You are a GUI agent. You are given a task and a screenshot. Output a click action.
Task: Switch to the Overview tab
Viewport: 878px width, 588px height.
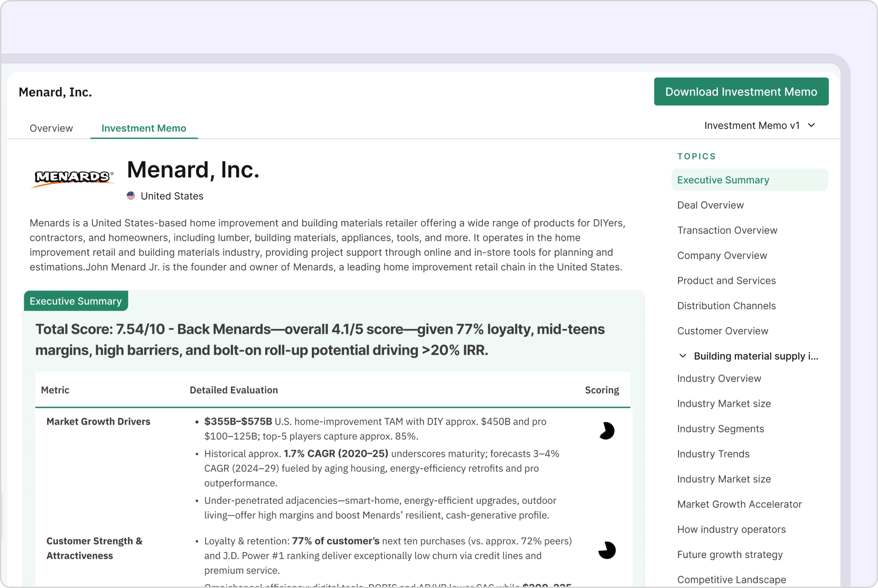pyautogui.click(x=51, y=128)
